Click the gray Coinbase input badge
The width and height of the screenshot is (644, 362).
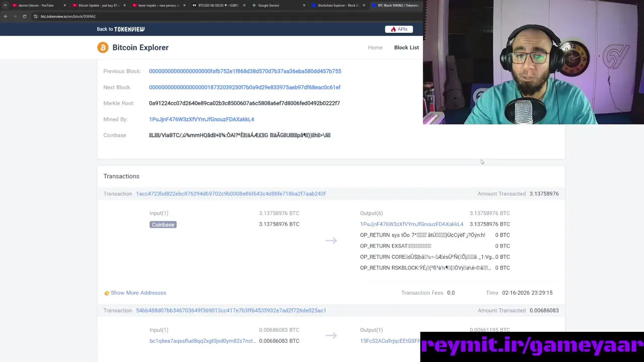tap(163, 225)
